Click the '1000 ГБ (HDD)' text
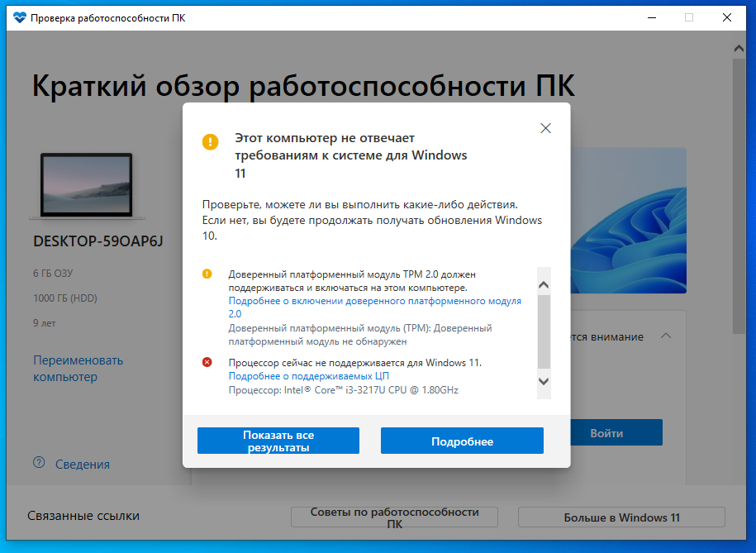The height and width of the screenshot is (553, 756). click(65, 298)
